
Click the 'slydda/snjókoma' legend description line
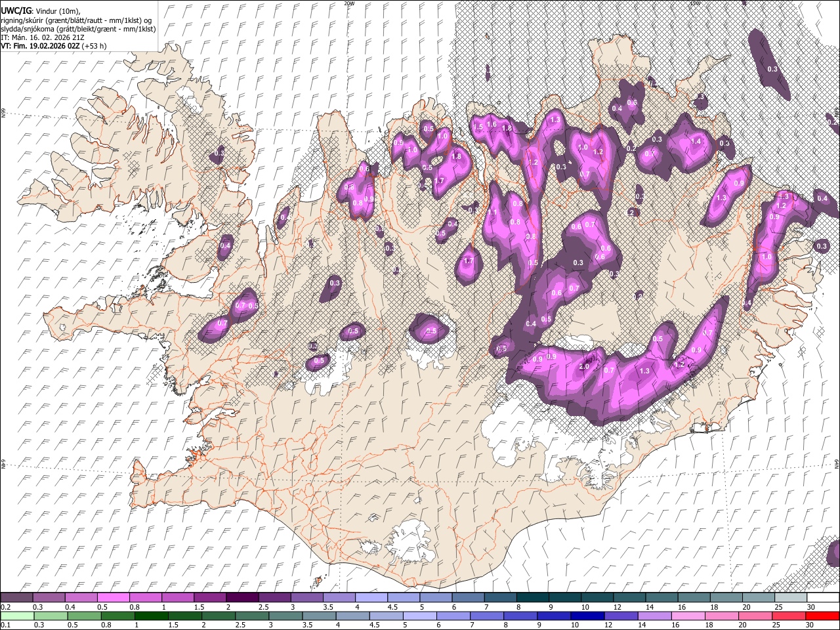[79, 29]
